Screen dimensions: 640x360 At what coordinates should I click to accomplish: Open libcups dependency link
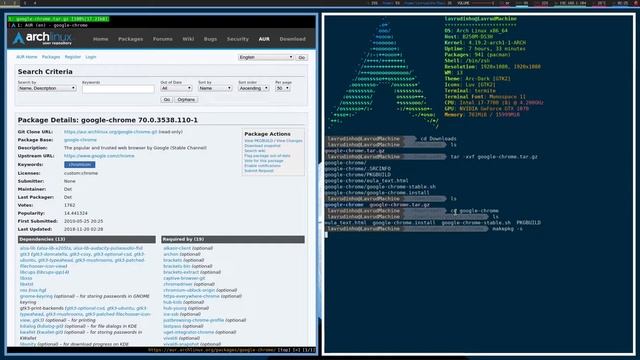(x=28, y=272)
